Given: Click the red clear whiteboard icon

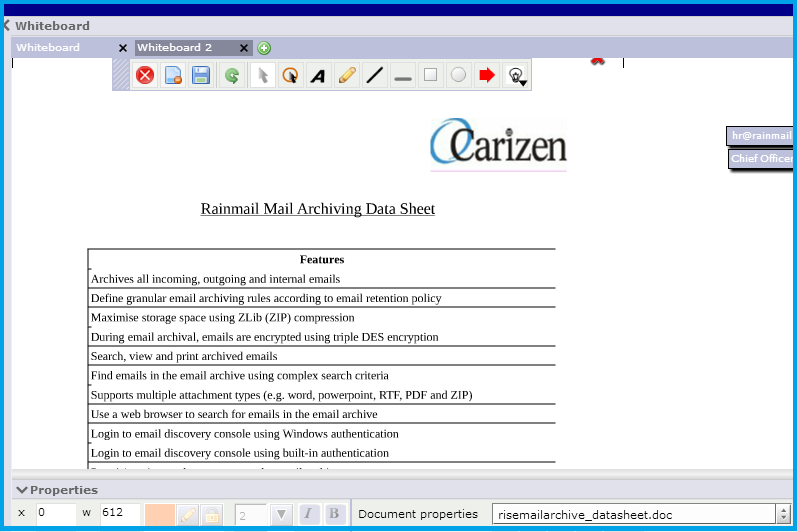Looking at the screenshot, I should [x=145, y=75].
